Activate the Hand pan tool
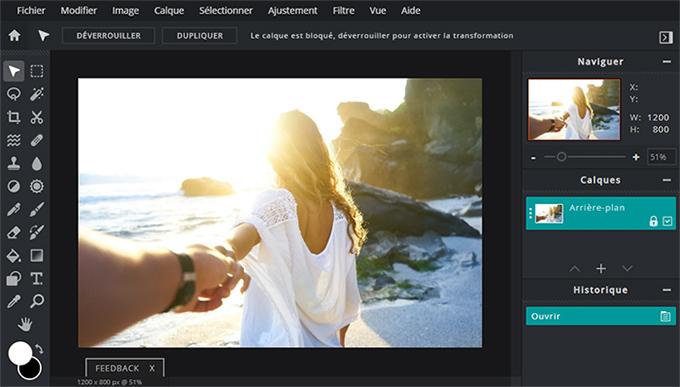 pos(25,324)
